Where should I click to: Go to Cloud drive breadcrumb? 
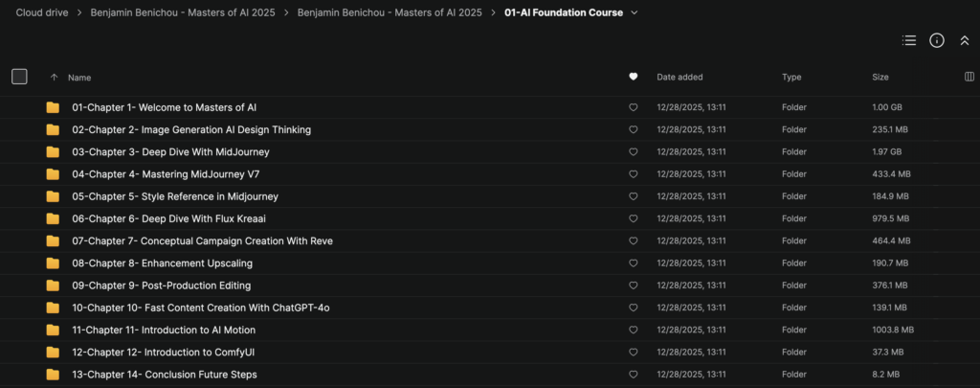(x=42, y=12)
